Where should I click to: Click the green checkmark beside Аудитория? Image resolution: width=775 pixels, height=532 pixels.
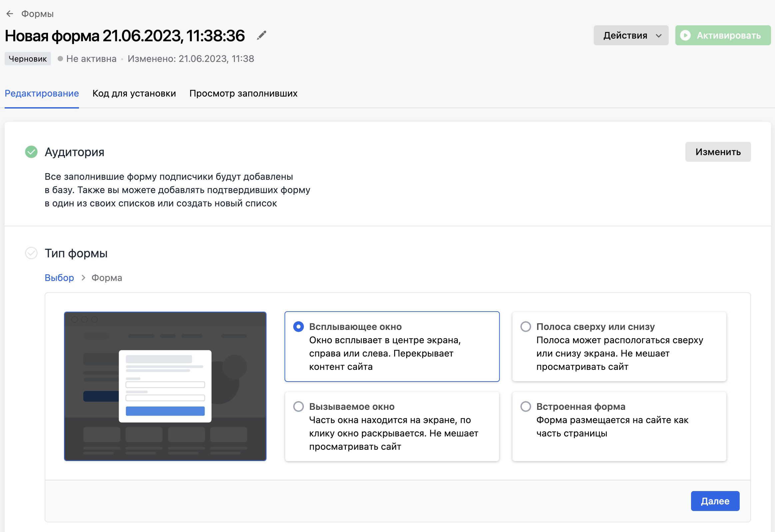click(31, 152)
